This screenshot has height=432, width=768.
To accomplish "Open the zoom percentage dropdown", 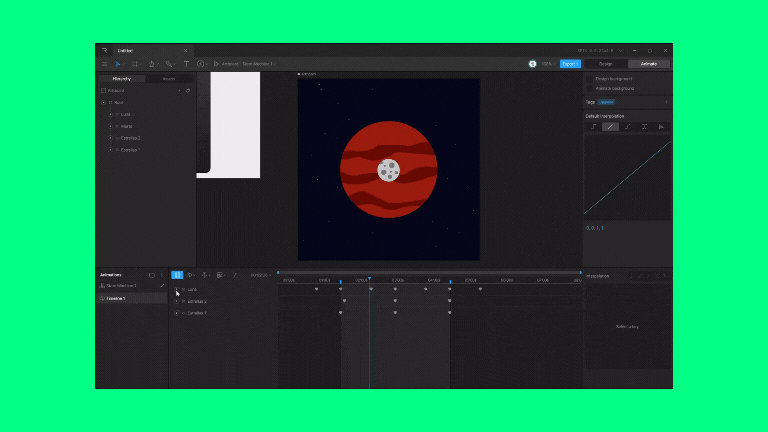I will click(x=547, y=63).
